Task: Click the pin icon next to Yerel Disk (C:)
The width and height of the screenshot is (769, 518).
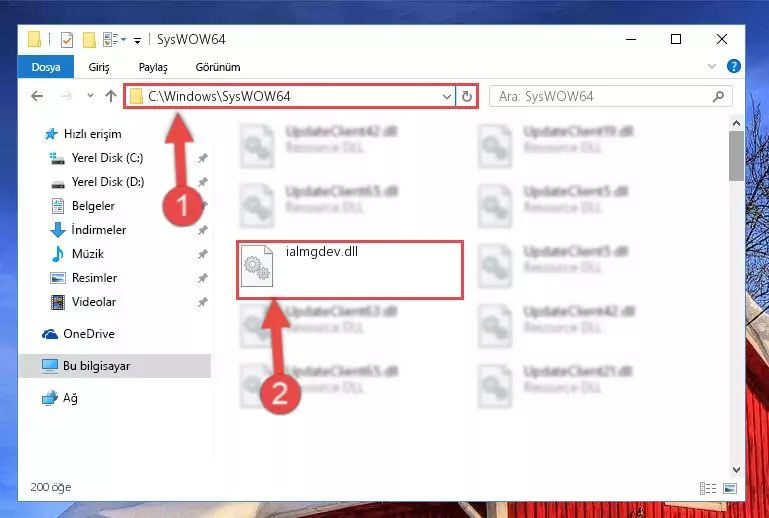Action: click(x=203, y=158)
